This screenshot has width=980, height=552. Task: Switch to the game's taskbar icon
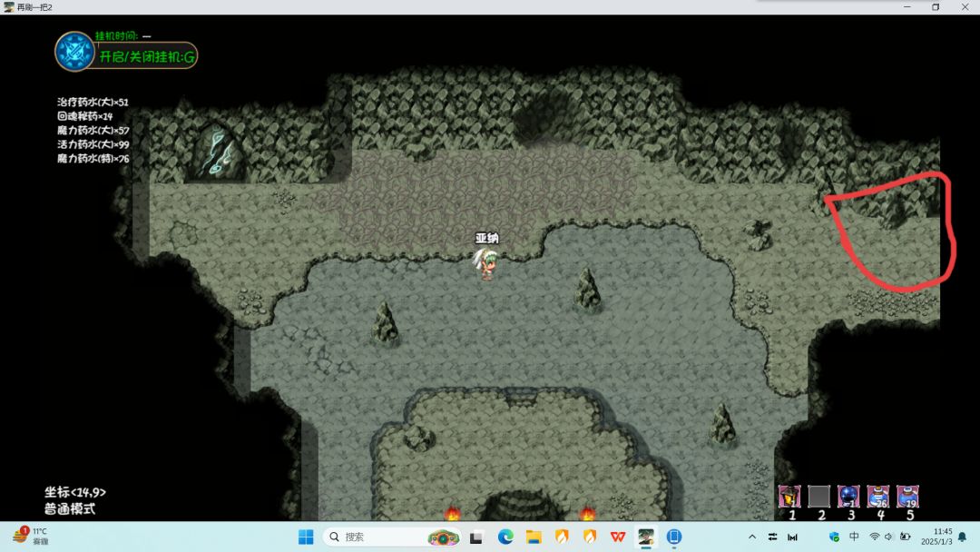point(646,537)
